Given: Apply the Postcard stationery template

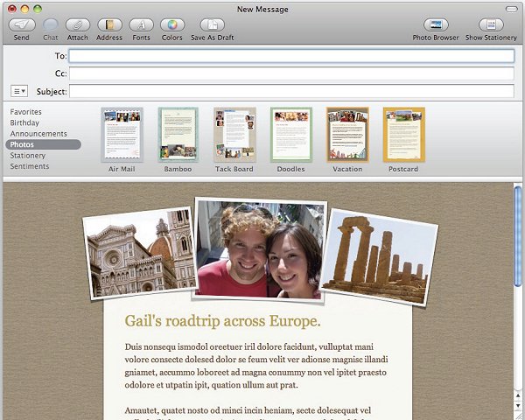Looking at the screenshot, I should [403, 135].
